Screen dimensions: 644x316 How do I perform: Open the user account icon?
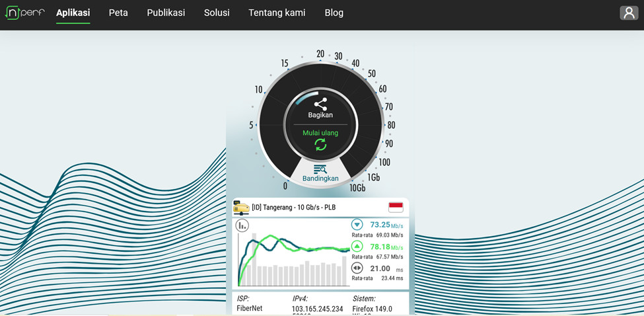click(628, 13)
